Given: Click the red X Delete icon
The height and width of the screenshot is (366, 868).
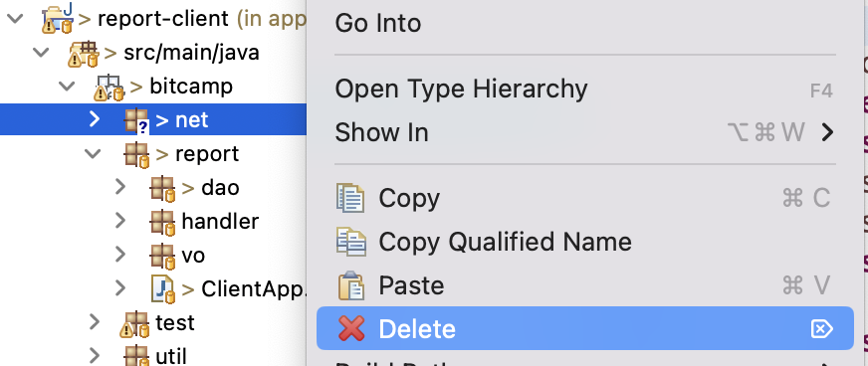Looking at the screenshot, I should 351,328.
